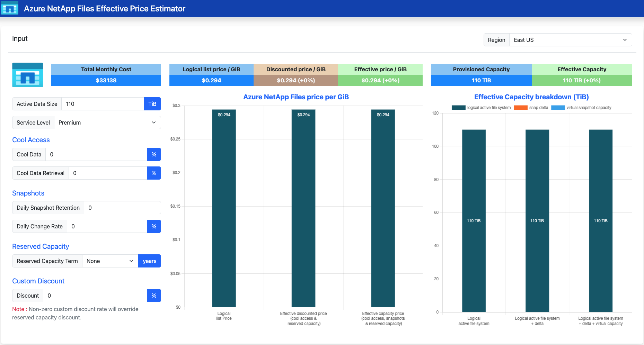Toggle virtual snapshot capacity legend entry
Screen dimensions: 644x345
coord(581,108)
